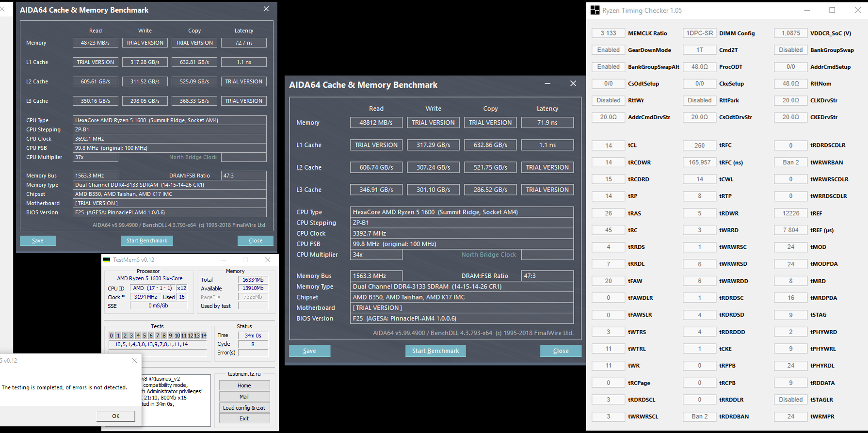
Task: Minimize the front AIDA64 benchmark window
Action: coord(547,84)
